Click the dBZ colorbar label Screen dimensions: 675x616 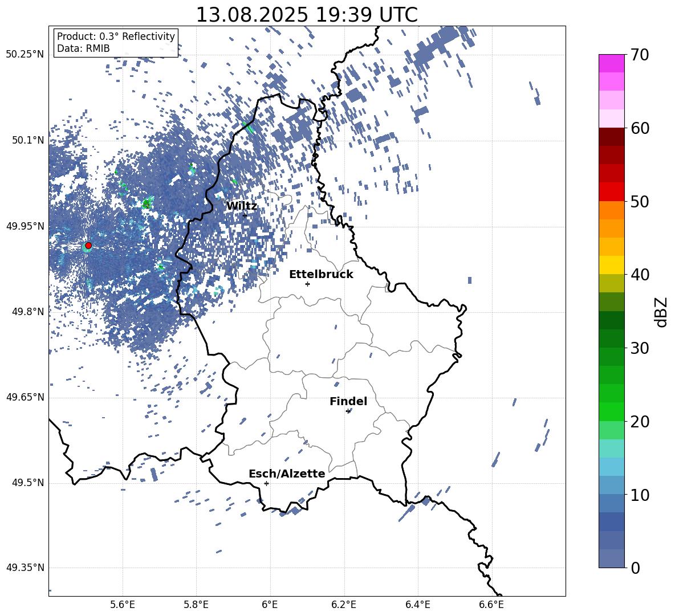[x=661, y=312]
